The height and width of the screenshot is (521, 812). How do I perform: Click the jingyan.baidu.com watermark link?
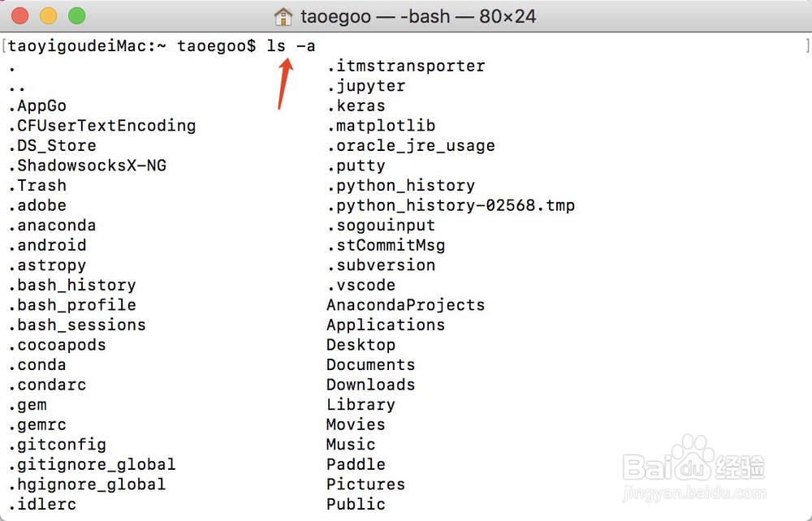click(x=694, y=493)
